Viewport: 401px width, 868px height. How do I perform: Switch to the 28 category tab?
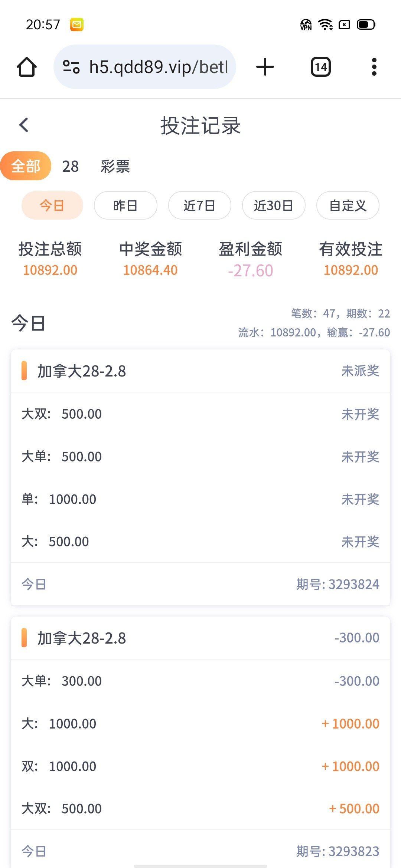(70, 167)
